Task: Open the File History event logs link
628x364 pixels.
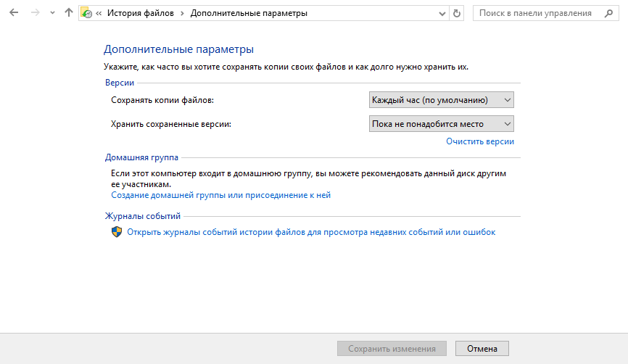Action: click(311, 232)
